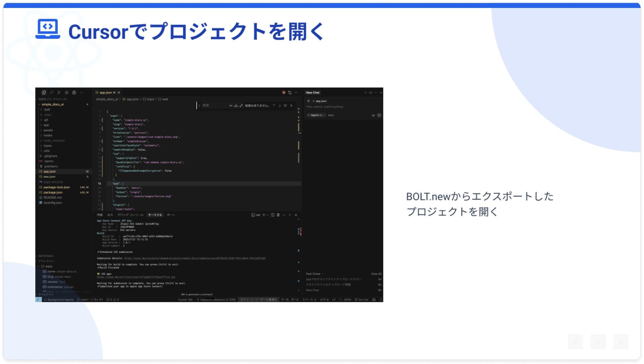Image resolution: width=644 pixels, height=364 pixels.
Task: Open the Extensions view
Action: point(66,93)
